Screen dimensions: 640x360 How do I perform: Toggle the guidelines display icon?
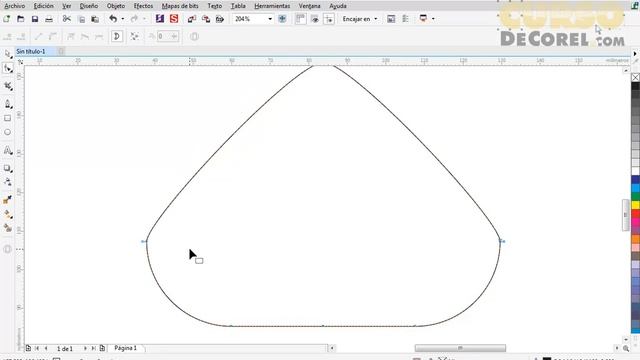329,19
